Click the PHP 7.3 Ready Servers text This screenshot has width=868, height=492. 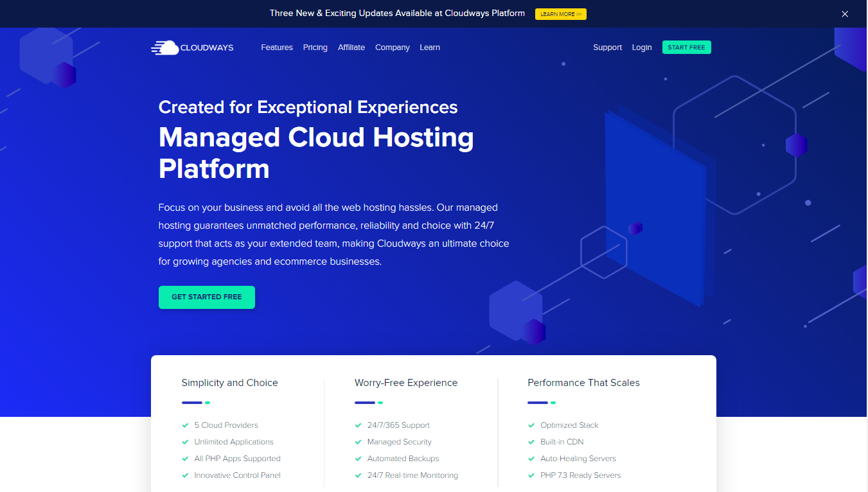[581, 475]
